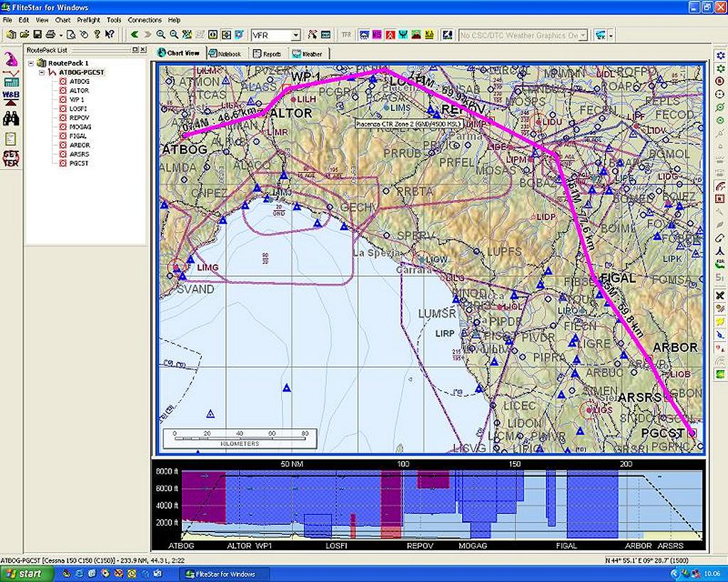Image resolution: width=728 pixels, height=582 pixels.
Task: Switch to the Notebook tab
Action: point(225,54)
